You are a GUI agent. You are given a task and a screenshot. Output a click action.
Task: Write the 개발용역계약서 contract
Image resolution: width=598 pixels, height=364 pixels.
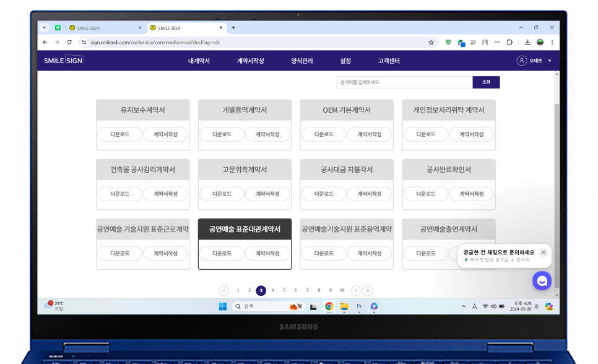[x=267, y=134]
